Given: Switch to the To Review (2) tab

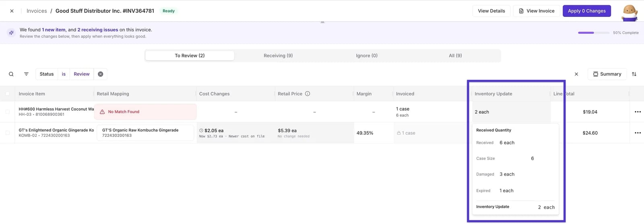Looking at the screenshot, I should [190, 55].
